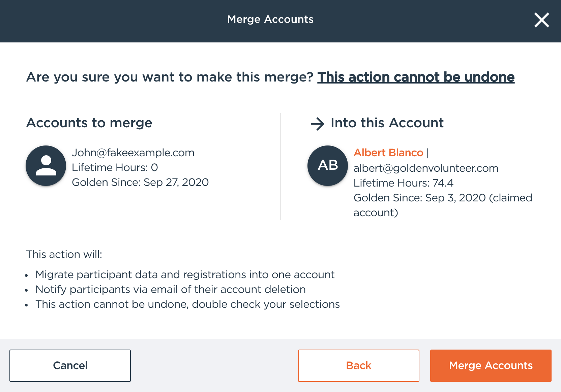Click the 'Accounts to merge' heading
The image size is (561, 392).
click(x=89, y=123)
